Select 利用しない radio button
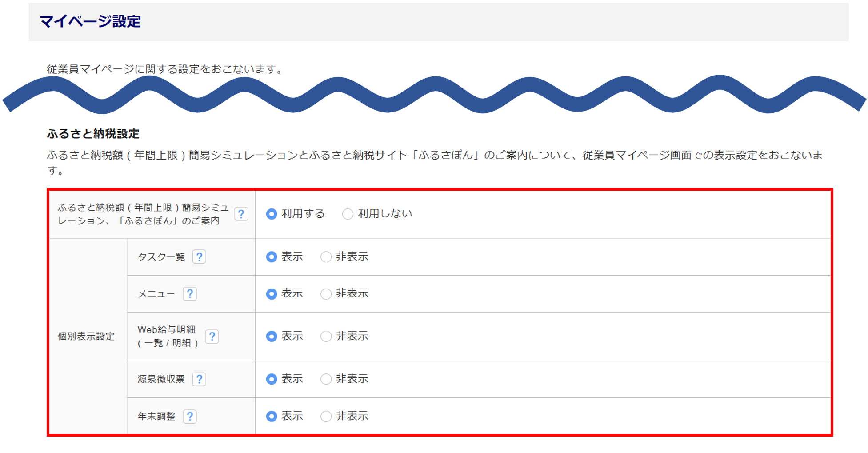Screen dimensions: 868x453 point(348,214)
